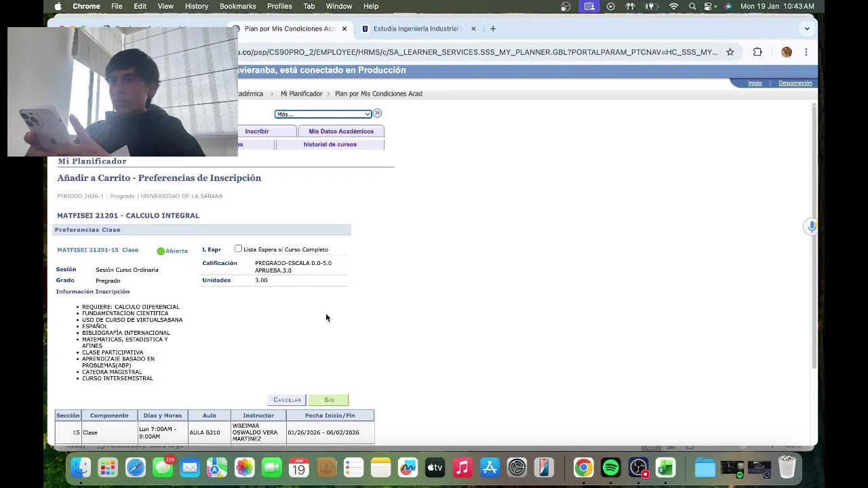Viewport: 868px width, 488px height.
Task: Open Launchpad from the dock
Action: [108, 468]
